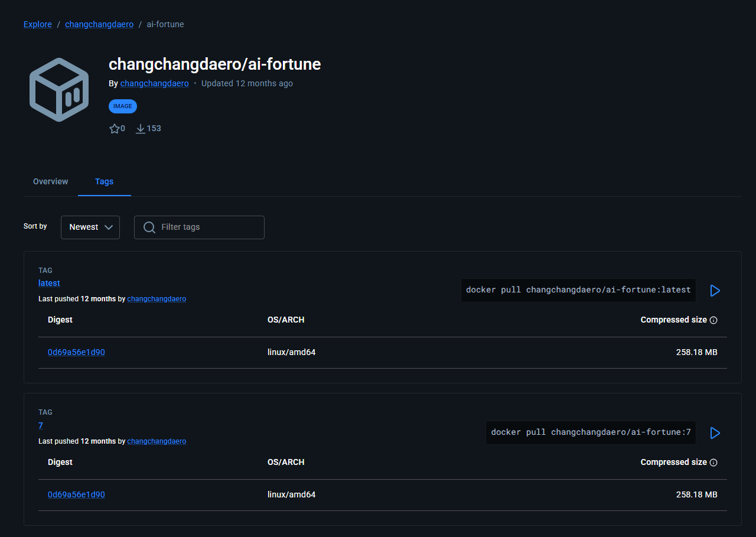Click Updated 12 months ago text
The width and height of the screenshot is (756, 537).
[x=247, y=83]
